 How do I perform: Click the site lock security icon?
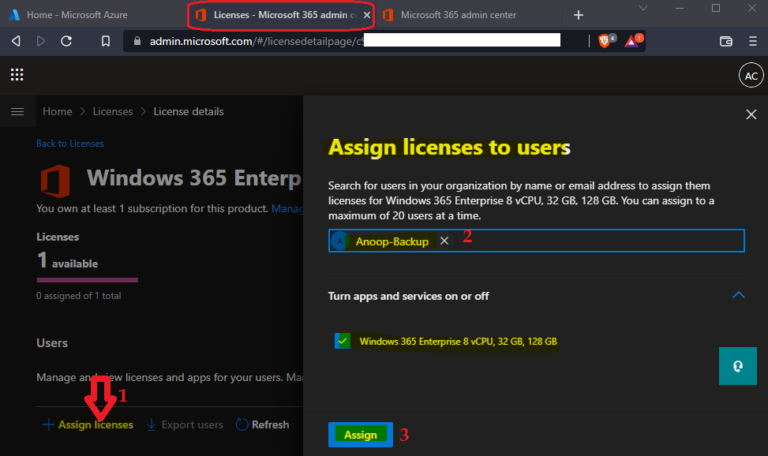pyautogui.click(x=137, y=41)
